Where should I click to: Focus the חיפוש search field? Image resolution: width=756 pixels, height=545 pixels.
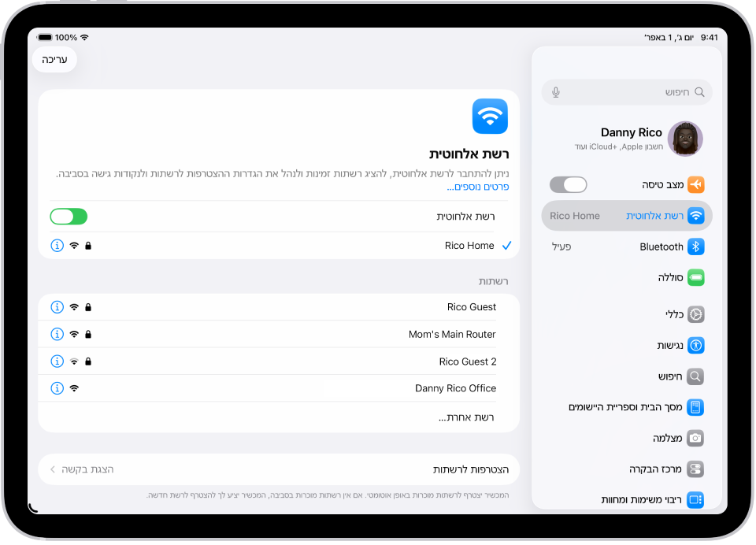(627, 92)
